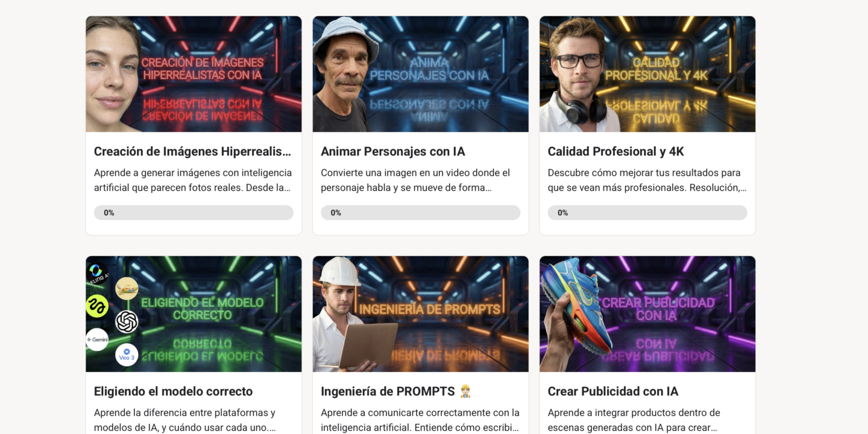
Task: Open the Crear Publicidad con IA thumbnail
Action: 647,314
